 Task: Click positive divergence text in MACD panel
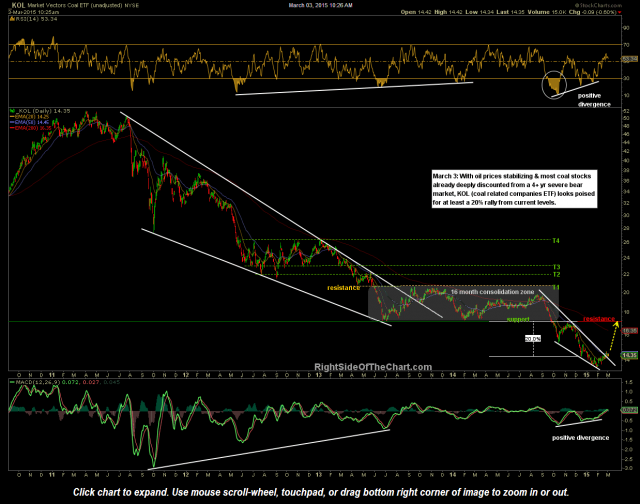579,437
